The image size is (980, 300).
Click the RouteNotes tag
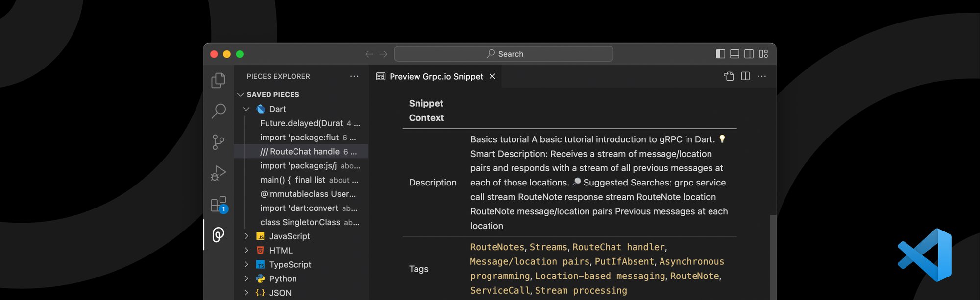coord(497,247)
